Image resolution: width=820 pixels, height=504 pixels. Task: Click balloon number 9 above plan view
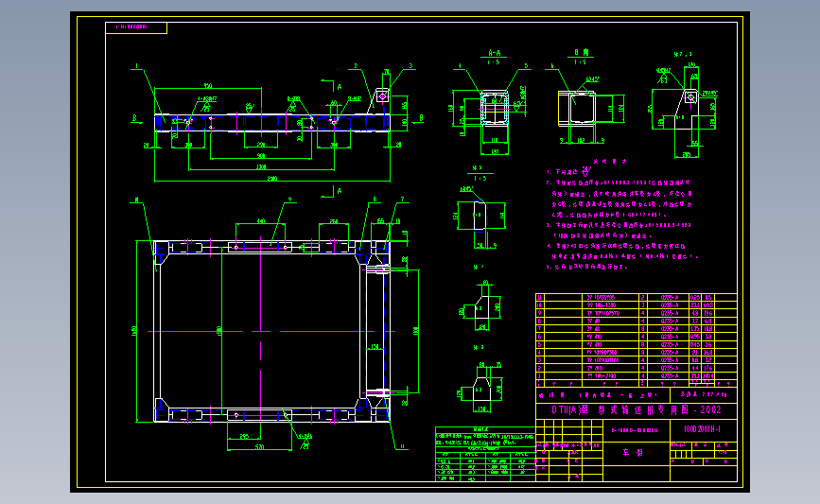click(x=289, y=200)
